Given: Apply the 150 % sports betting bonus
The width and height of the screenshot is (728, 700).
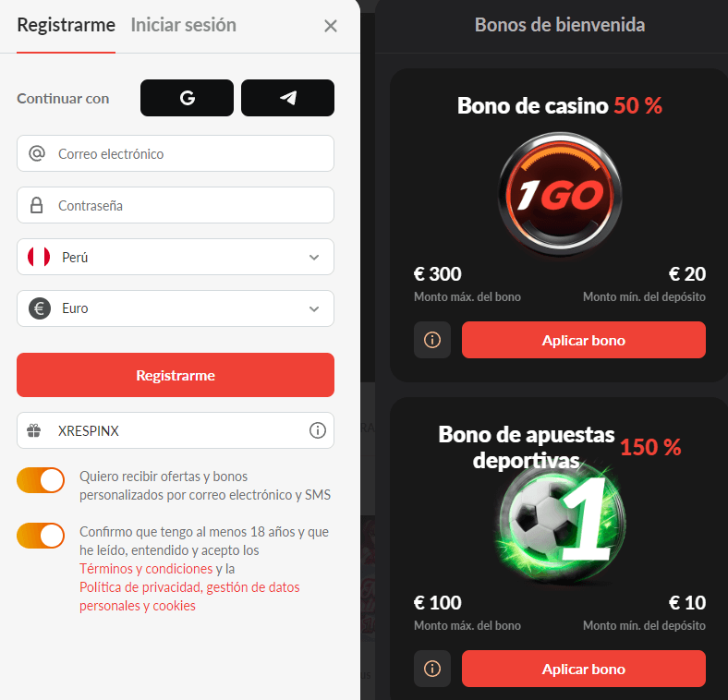Looking at the screenshot, I should (584, 669).
